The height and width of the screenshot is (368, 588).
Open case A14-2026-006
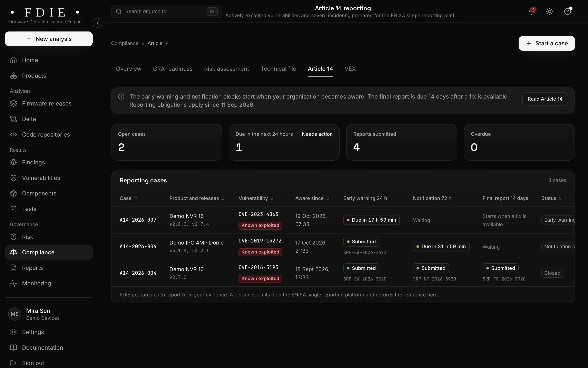(x=138, y=247)
